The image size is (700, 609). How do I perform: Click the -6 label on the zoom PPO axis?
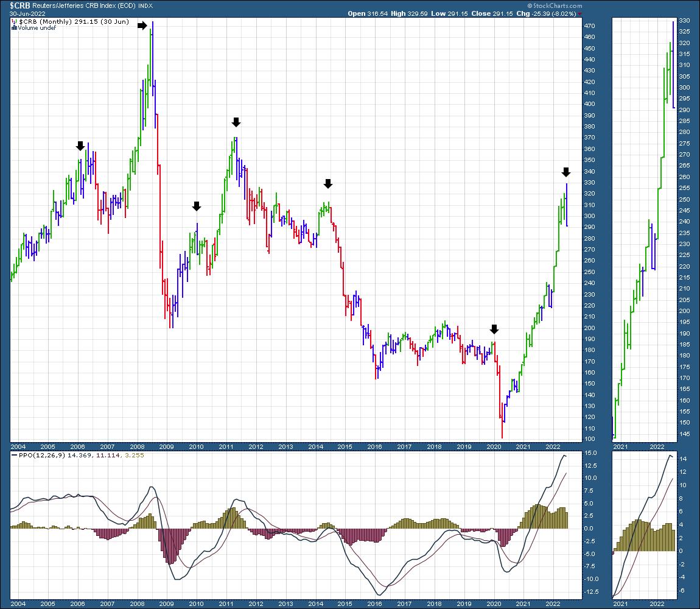[x=682, y=590]
